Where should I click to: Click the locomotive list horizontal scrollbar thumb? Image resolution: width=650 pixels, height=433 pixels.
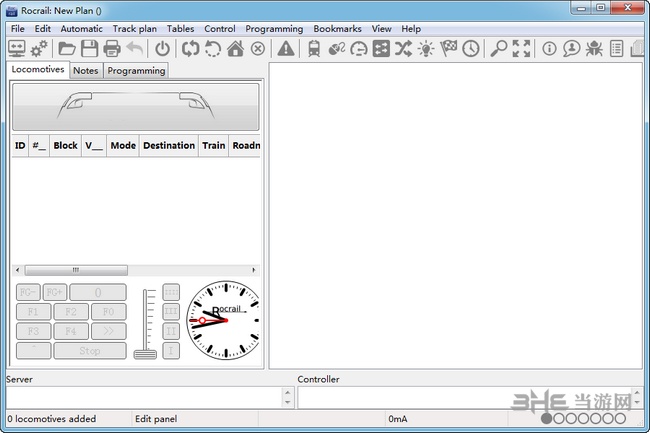[76, 270]
